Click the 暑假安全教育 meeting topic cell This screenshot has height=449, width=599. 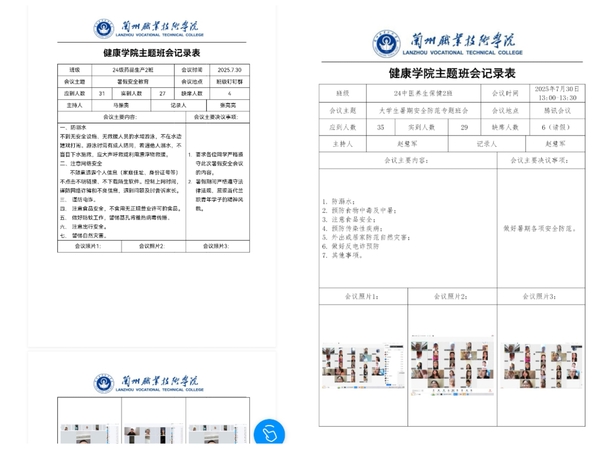tap(133, 81)
